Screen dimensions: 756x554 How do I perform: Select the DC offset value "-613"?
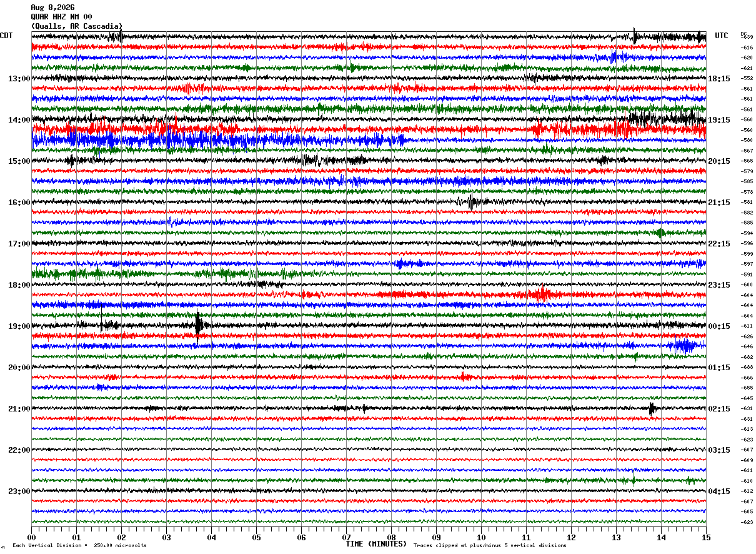click(x=747, y=429)
